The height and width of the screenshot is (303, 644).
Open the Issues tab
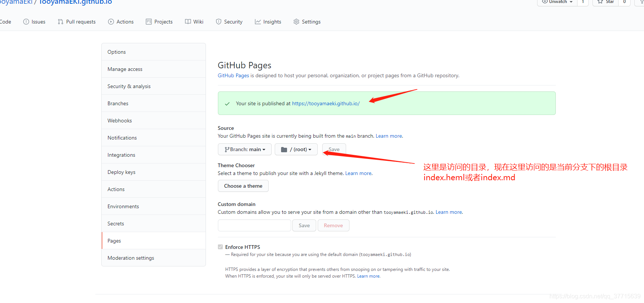[x=34, y=22]
